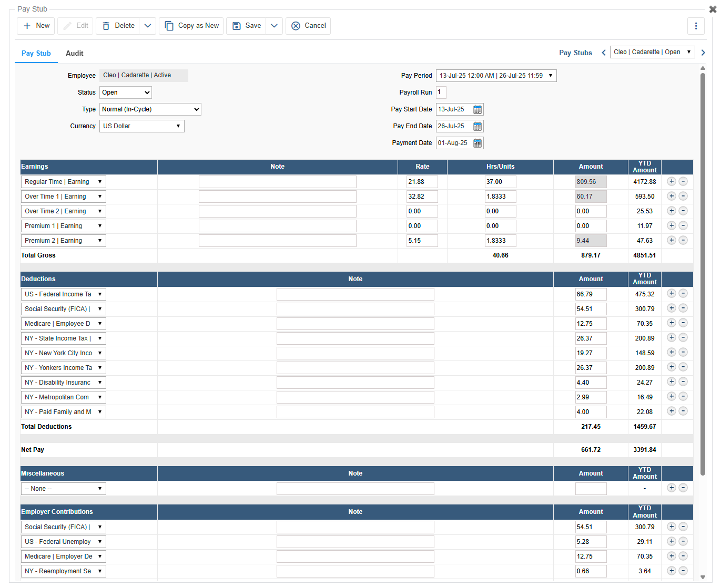Open the kebab menu at top right
The image size is (721, 588).
[x=696, y=25]
